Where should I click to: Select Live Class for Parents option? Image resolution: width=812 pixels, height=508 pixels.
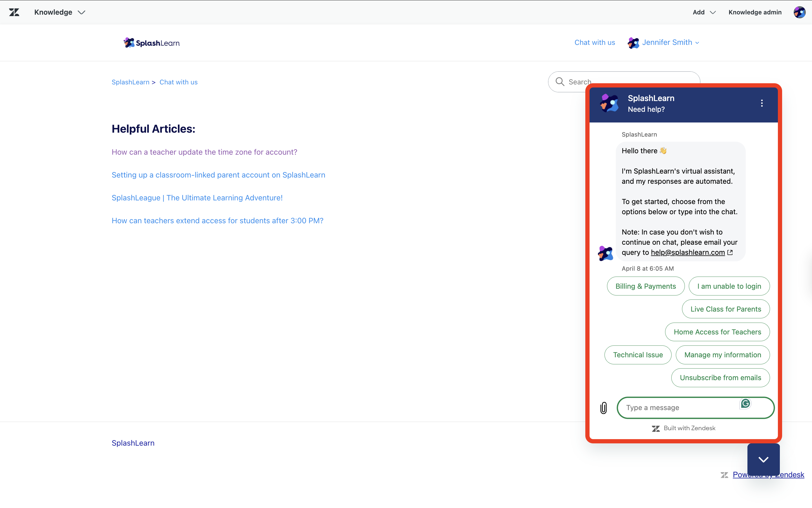[726, 309]
